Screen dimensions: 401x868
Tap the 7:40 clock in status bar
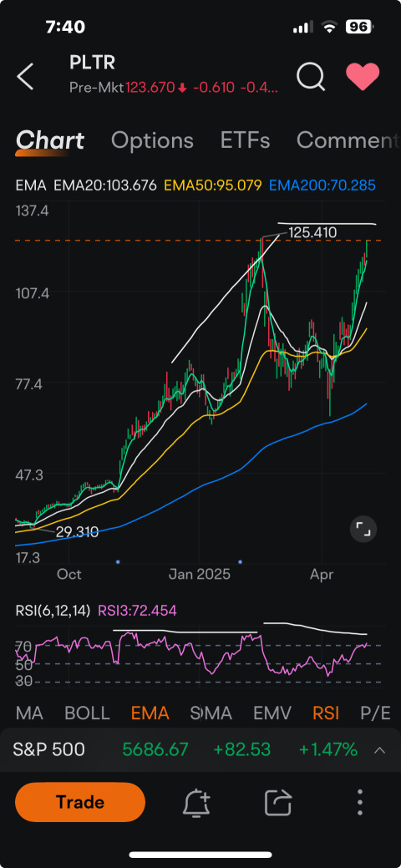click(x=65, y=27)
